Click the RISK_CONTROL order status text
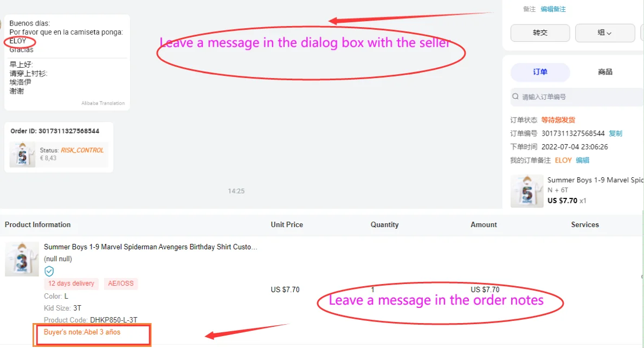Viewport: 644px width, 348px height. (x=82, y=150)
